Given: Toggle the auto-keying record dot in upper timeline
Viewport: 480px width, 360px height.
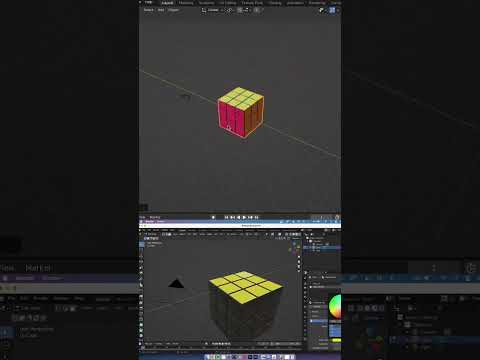Looking at the screenshot, I should coord(213,217).
